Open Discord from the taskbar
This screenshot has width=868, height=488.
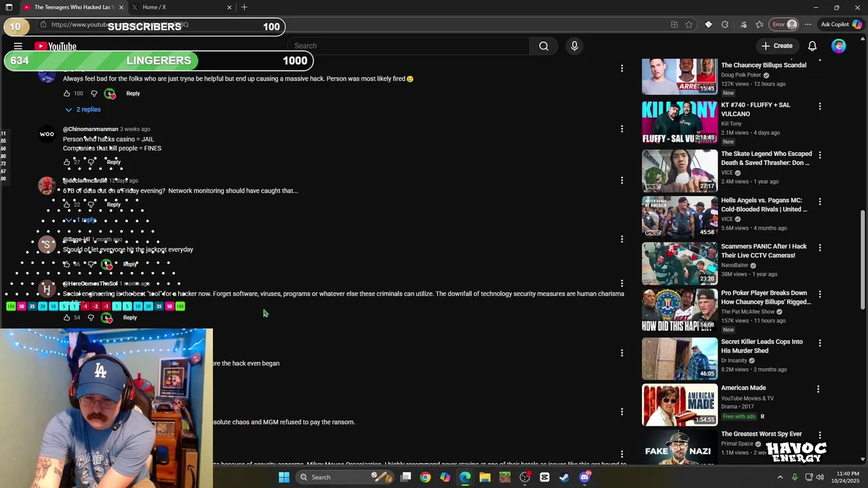585,477
